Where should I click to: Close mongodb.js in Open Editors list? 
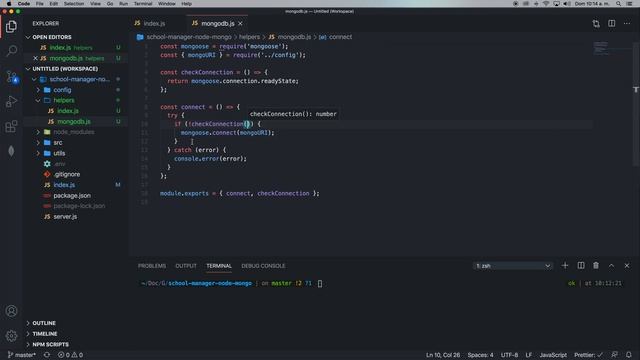[x=35, y=58]
